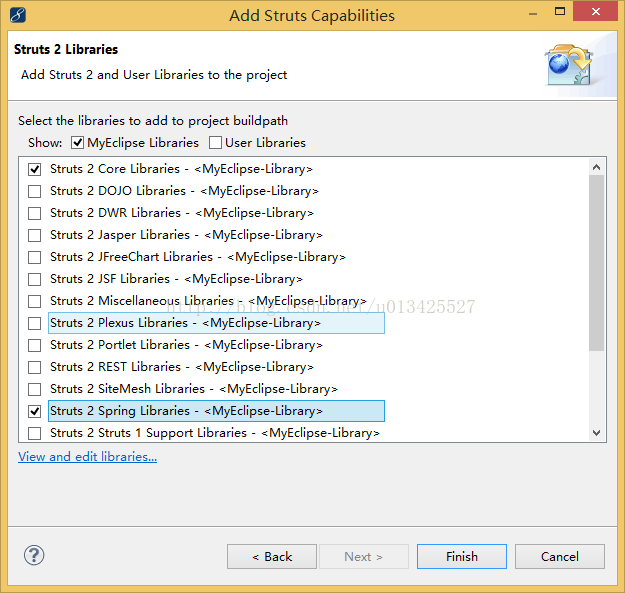Uncheck Struts 2 Core Libraries checkbox
The height and width of the screenshot is (593, 625).
coord(35,169)
